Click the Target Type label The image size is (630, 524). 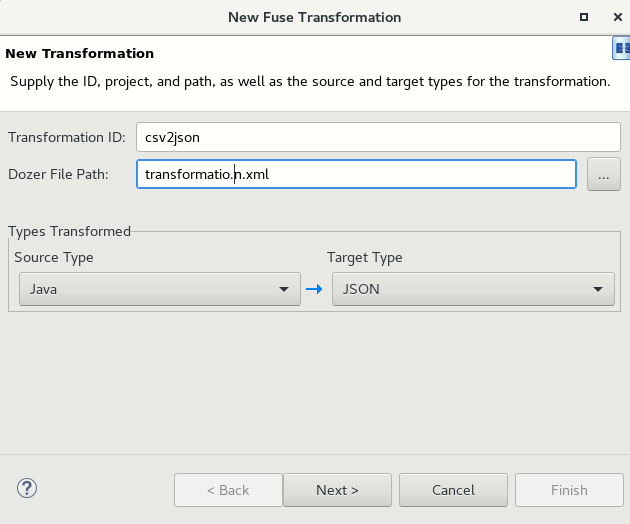click(x=365, y=257)
